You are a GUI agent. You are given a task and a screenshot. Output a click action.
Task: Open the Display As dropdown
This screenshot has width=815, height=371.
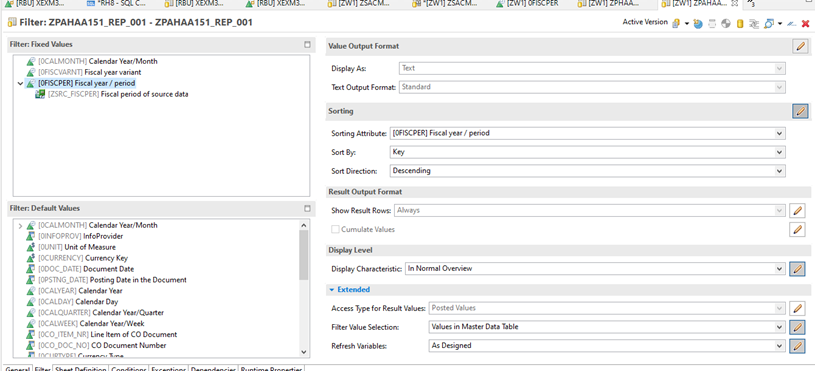point(592,68)
